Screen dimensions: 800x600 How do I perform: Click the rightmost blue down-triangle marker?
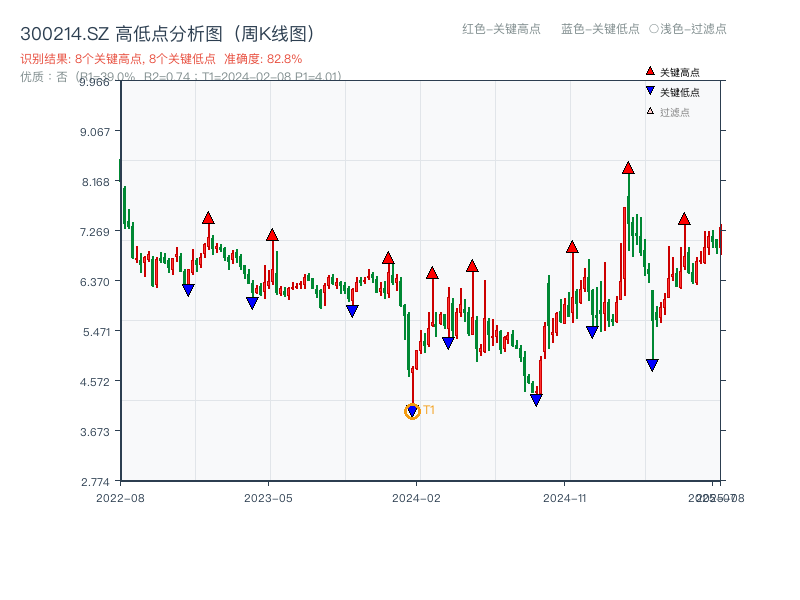(x=652, y=364)
